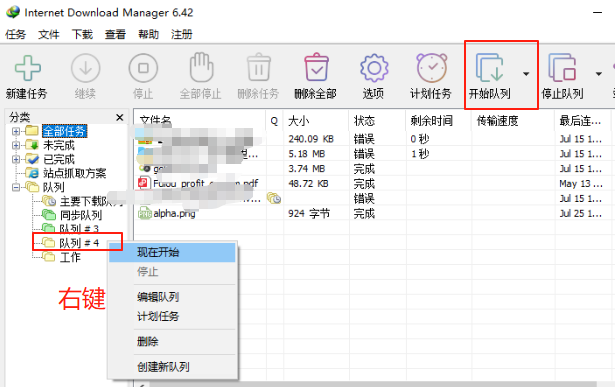Sort by Q column header
This screenshot has width=615, height=387.
tap(275, 120)
